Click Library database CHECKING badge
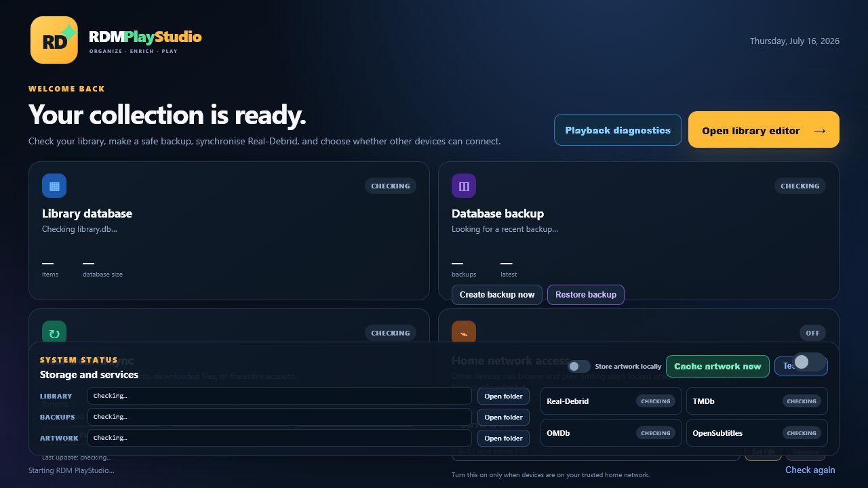This screenshot has width=868, height=488. point(391,186)
